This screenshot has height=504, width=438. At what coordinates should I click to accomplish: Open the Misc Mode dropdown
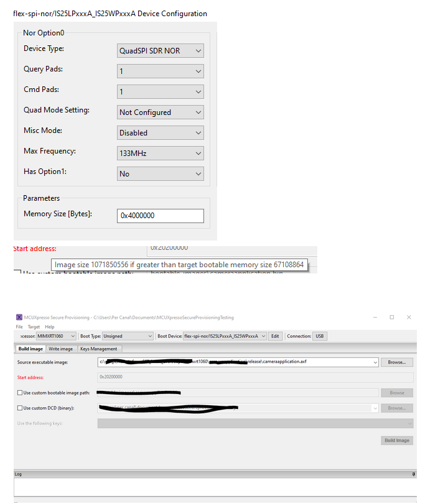click(x=161, y=133)
